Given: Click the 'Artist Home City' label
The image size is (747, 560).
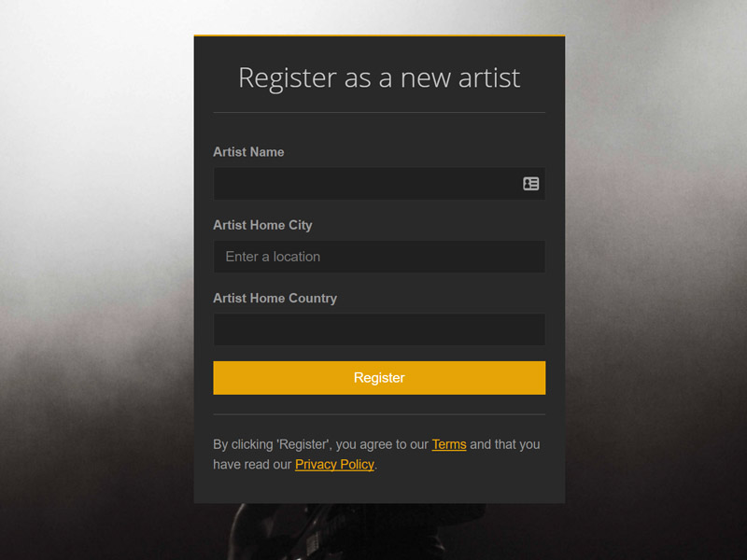Looking at the screenshot, I should [262, 225].
